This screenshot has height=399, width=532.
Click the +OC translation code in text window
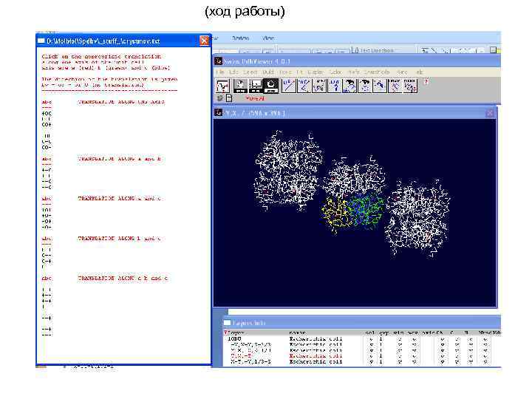point(47,113)
